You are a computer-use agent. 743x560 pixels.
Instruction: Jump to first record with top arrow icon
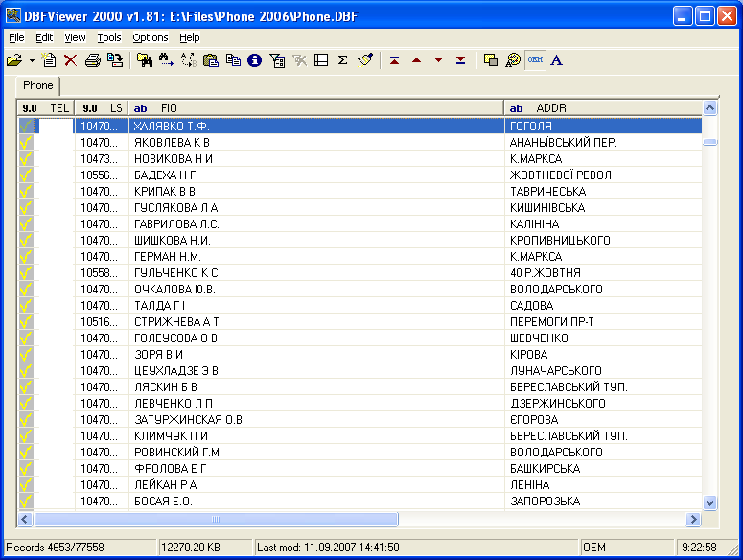394,60
